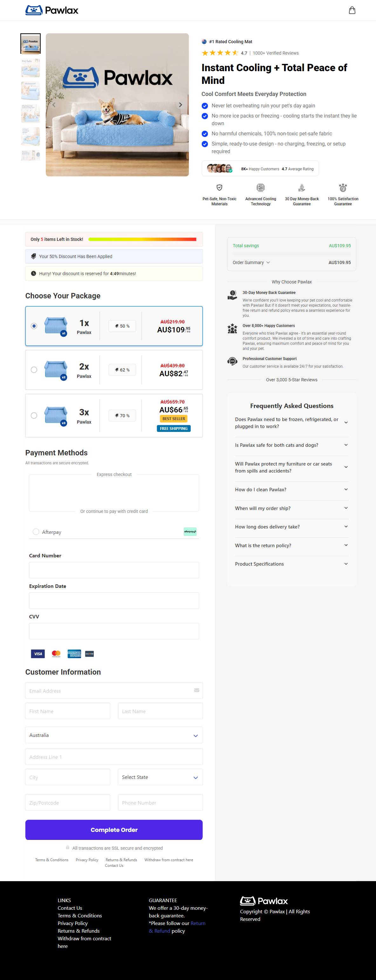Open footer Returns & Refunds link
376x980 pixels.
pos(79,930)
